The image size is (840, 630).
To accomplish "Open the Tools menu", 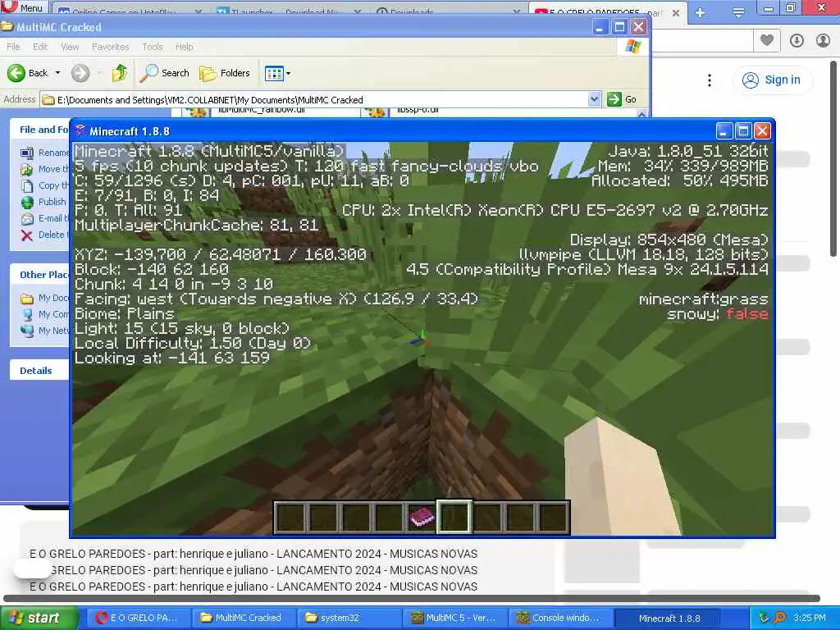I will click(152, 47).
